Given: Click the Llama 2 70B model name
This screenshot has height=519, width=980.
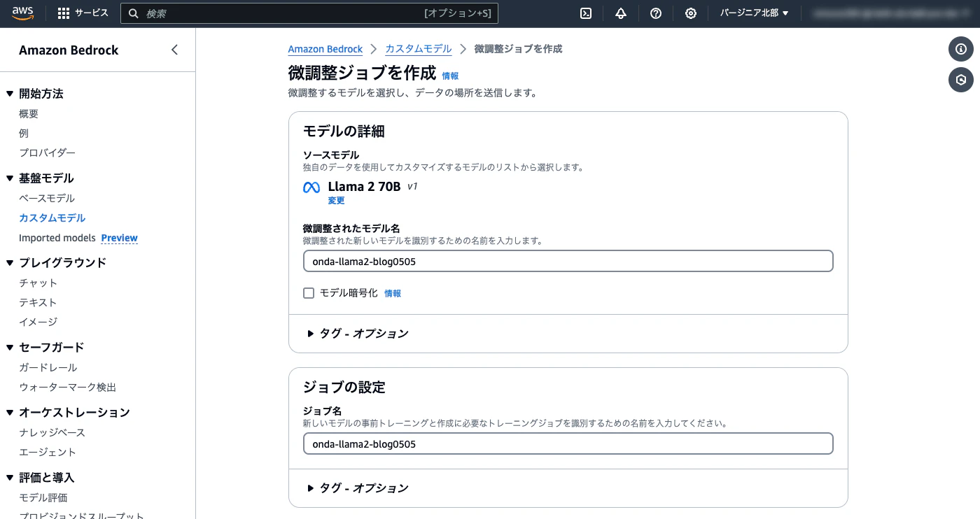Looking at the screenshot, I should (x=364, y=187).
